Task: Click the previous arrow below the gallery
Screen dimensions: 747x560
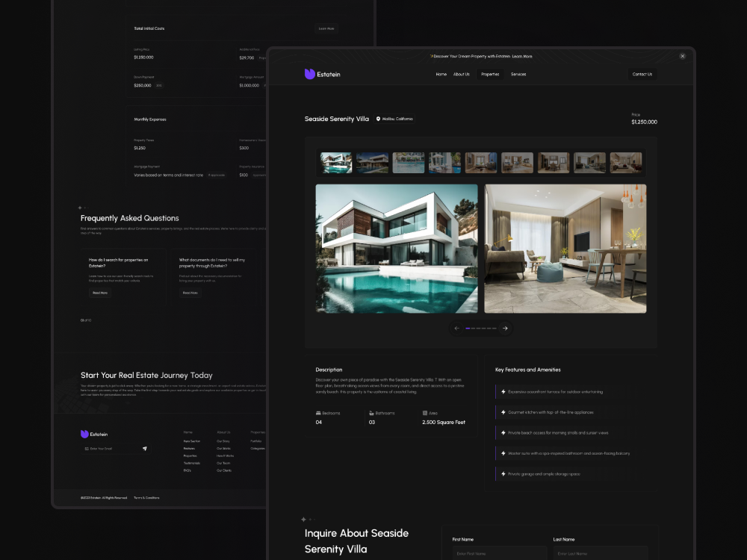Action: pyautogui.click(x=456, y=328)
